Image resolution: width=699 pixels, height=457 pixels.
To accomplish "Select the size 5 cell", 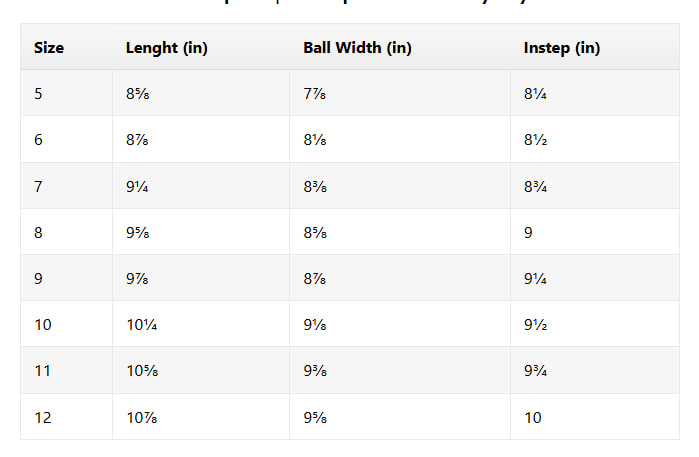I will [x=39, y=94].
